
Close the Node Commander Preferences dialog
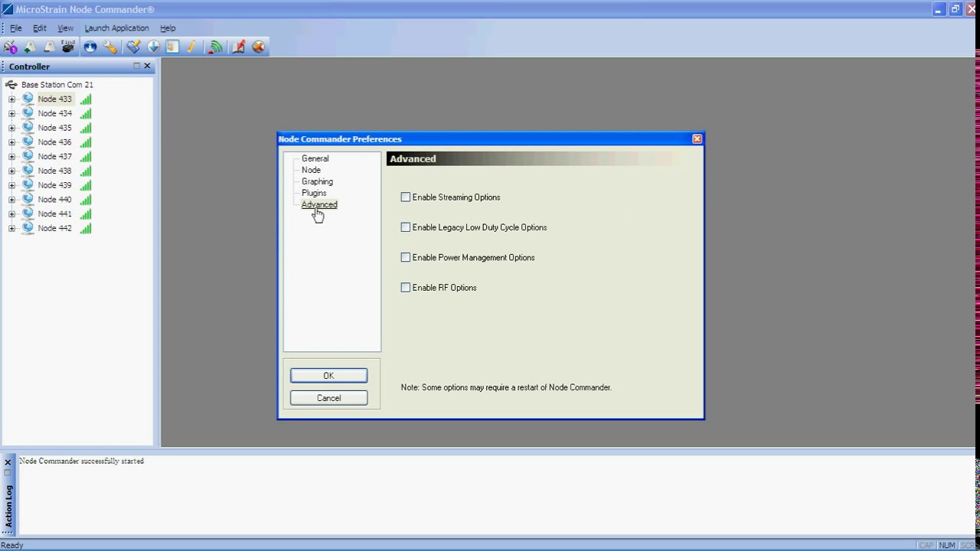click(x=697, y=139)
